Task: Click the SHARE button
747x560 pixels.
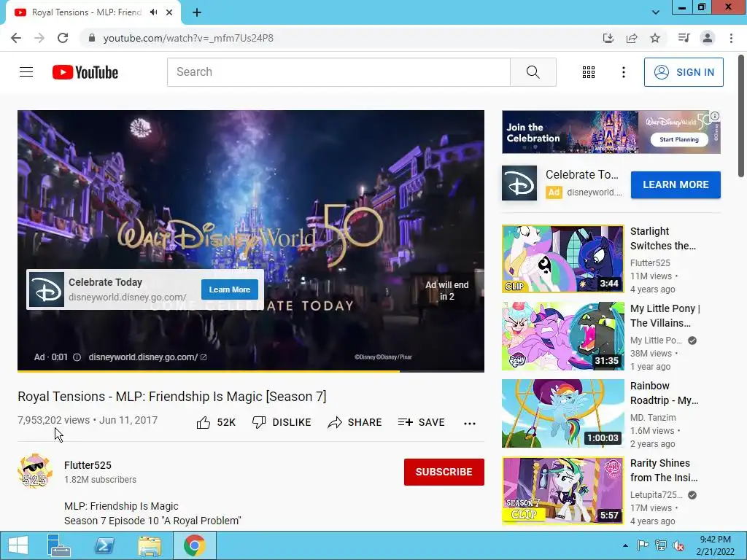Action: point(355,422)
